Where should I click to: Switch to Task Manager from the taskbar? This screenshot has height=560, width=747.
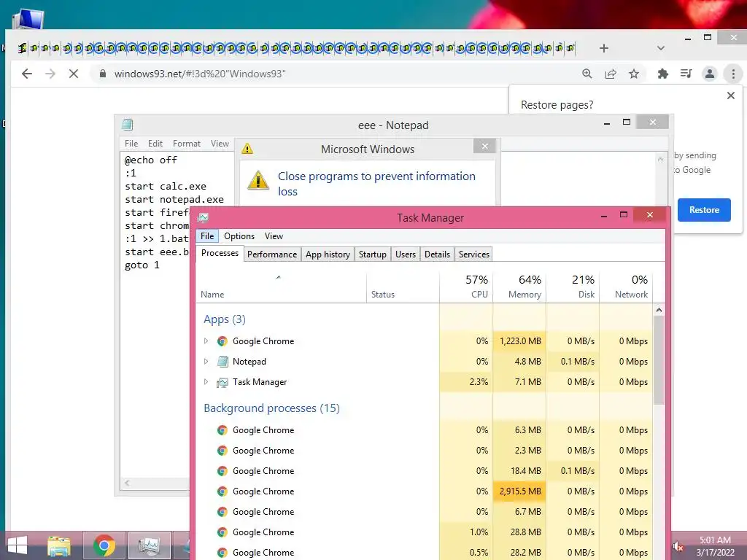coord(149,545)
